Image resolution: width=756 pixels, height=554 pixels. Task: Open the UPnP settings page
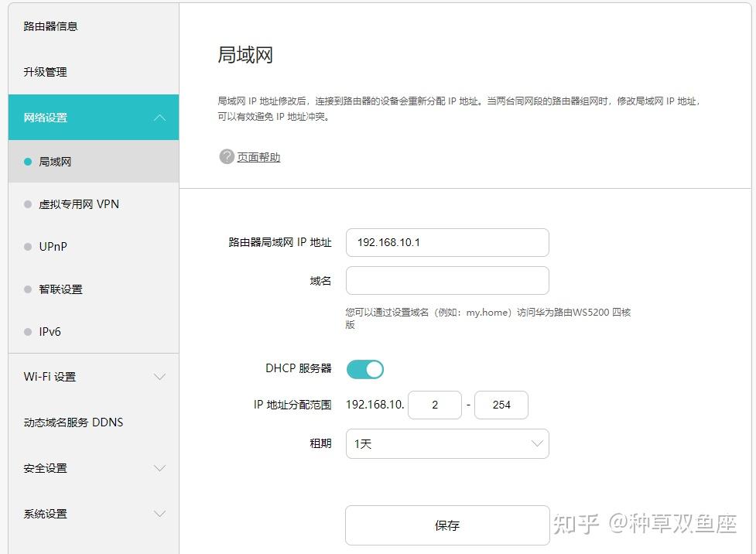tap(53, 246)
